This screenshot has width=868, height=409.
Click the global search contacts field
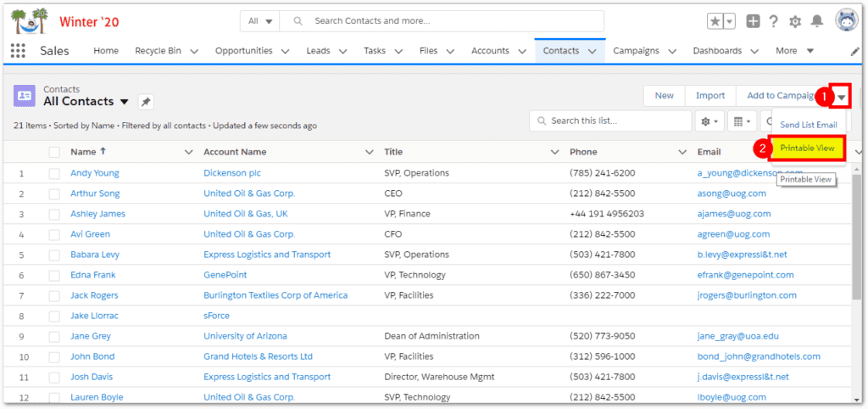(x=442, y=21)
